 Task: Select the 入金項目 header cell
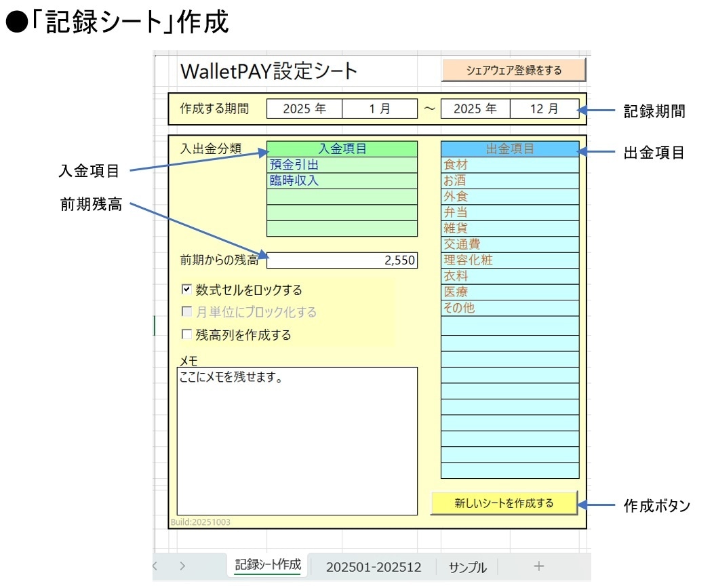coord(342,149)
